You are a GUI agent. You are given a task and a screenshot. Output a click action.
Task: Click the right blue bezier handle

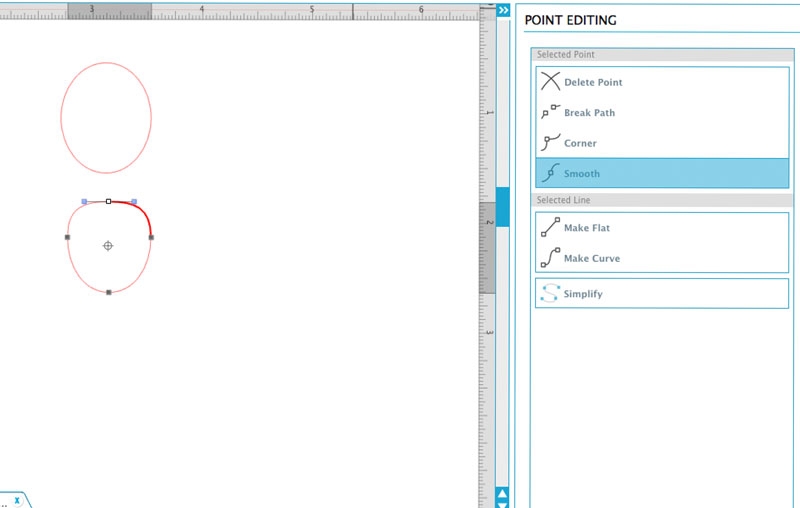point(134,201)
